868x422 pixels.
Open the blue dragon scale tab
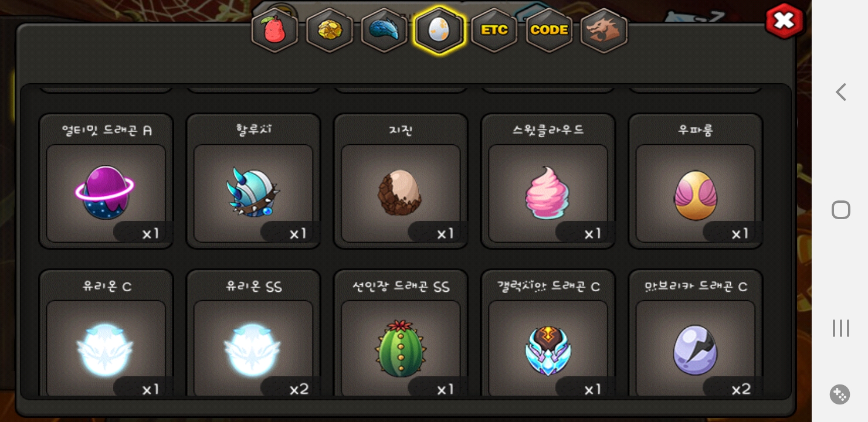[384, 30]
